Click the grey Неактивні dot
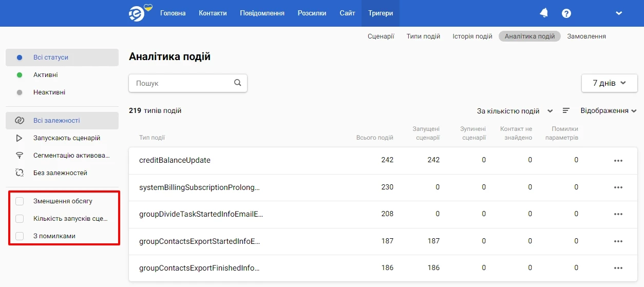Image resolution: width=644 pixels, height=287 pixels. (x=20, y=92)
